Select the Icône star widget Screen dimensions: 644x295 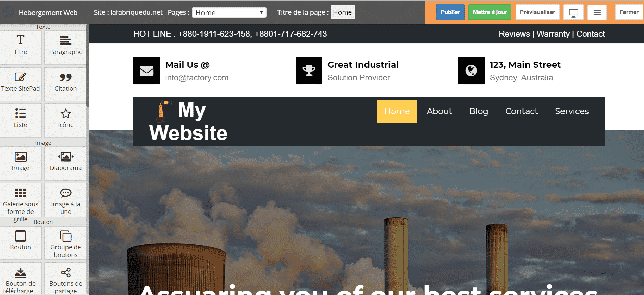(65, 118)
